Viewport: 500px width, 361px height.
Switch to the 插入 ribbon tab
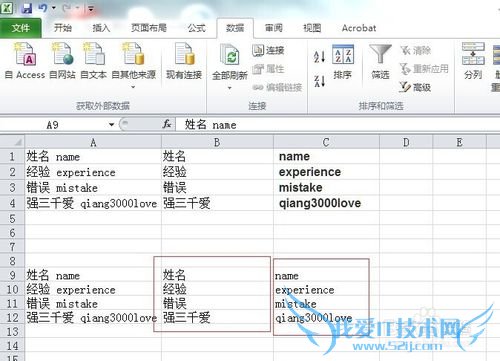[101, 28]
